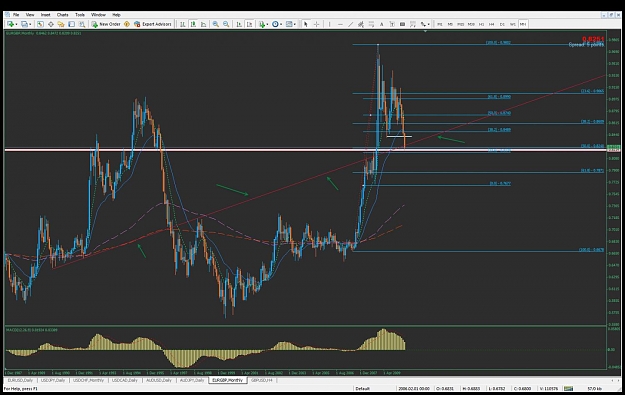Image resolution: width=625 pixels, height=395 pixels.
Task: Open the Strategy Tester icon
Action: 82,24
